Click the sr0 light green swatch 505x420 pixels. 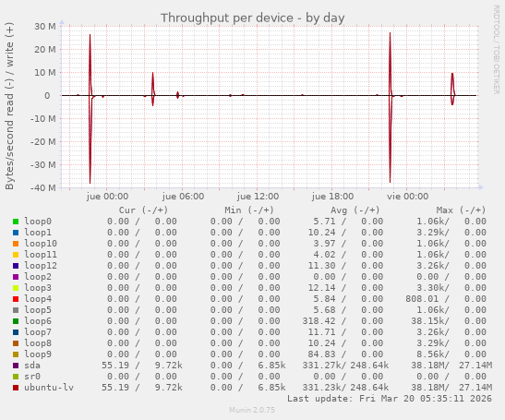pyautogui.click(x=16, y=377)
